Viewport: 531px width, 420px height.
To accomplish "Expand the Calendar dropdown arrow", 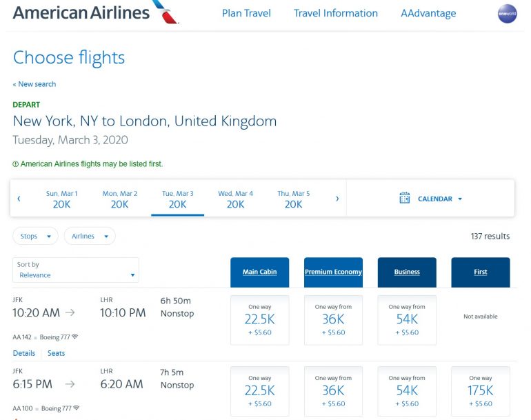I will pos(460,199).
